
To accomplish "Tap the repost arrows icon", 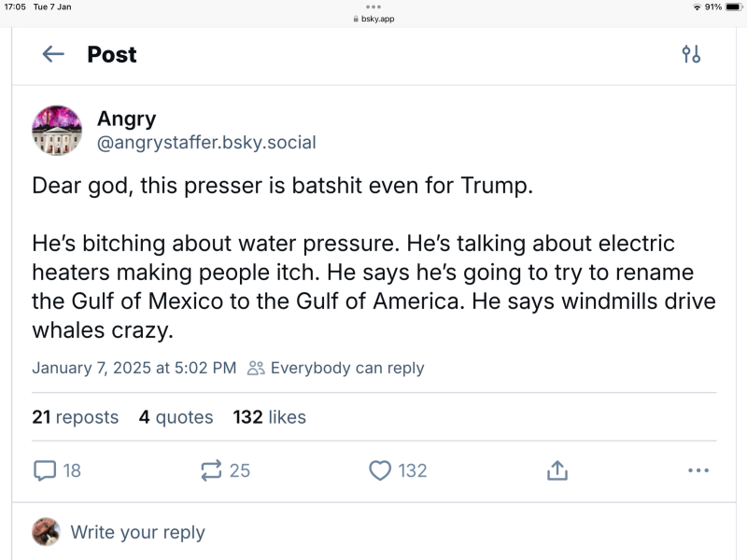I will (x=212, y=470).
